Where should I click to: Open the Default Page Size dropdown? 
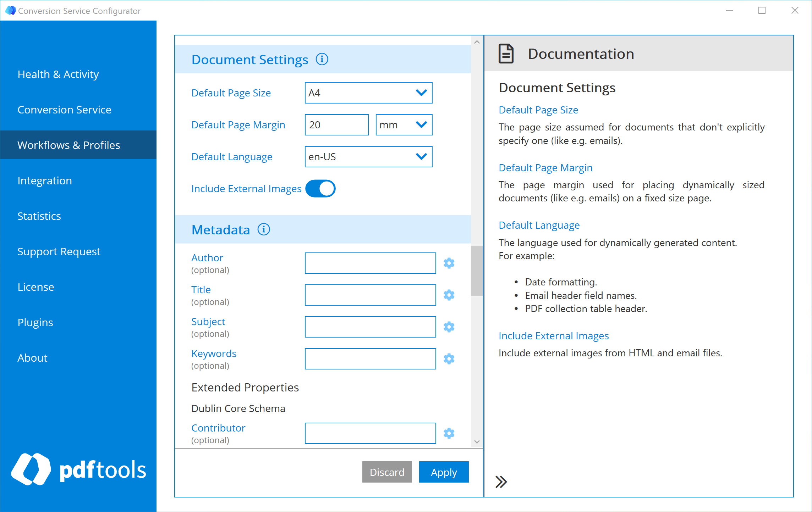[368, 93]
